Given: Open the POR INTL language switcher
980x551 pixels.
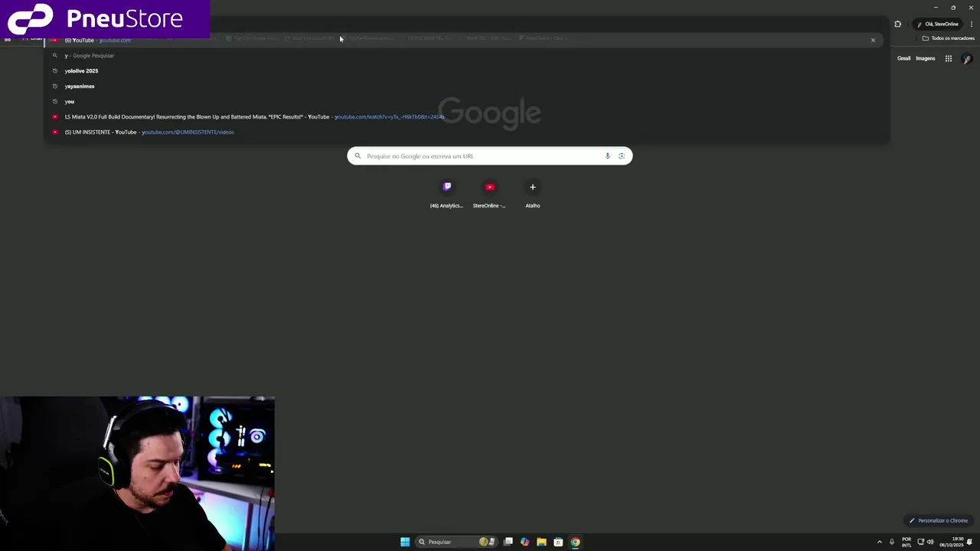Looking at the screenshot, I should click(x=906, y=542).
